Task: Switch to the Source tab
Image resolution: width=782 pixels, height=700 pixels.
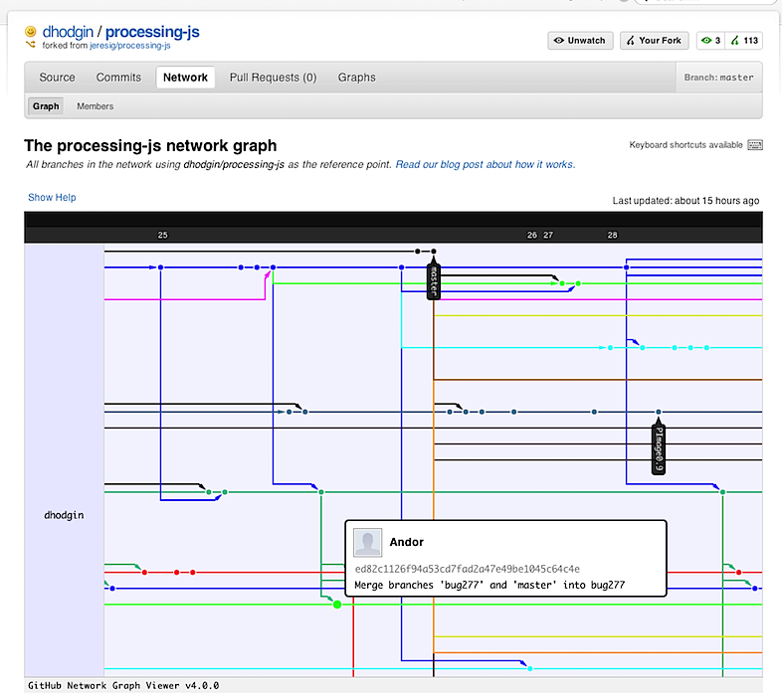Action: (x=58, y=78)
